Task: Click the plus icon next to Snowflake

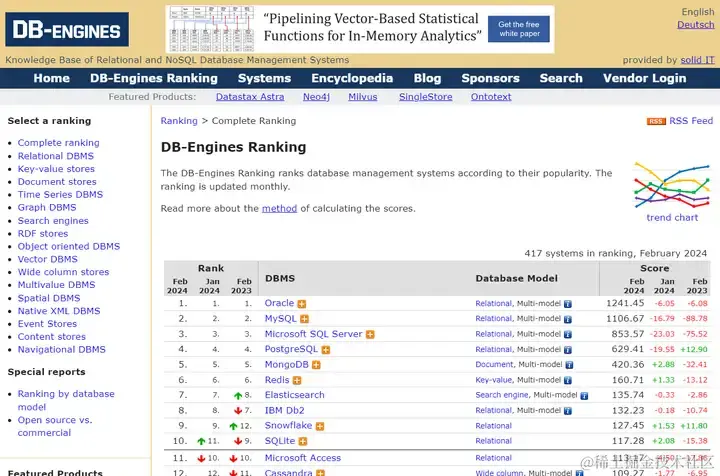Action: pyautogui.click(x=320, y=426)
